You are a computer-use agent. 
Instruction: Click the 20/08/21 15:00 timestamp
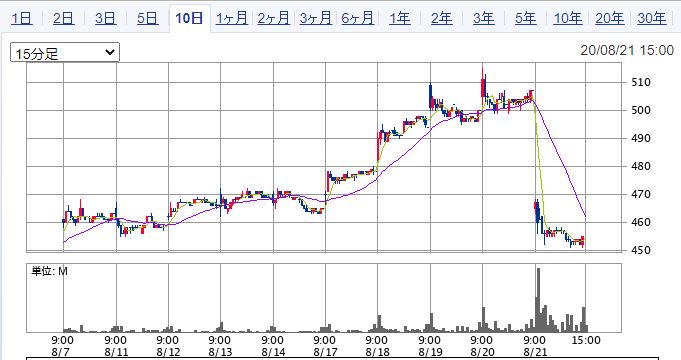(627, 50)
